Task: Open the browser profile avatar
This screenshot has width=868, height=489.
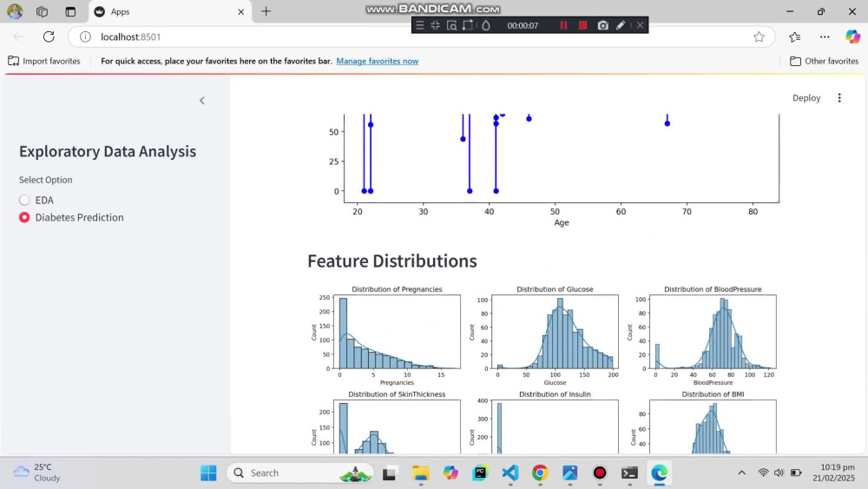Action: point(15,11)
